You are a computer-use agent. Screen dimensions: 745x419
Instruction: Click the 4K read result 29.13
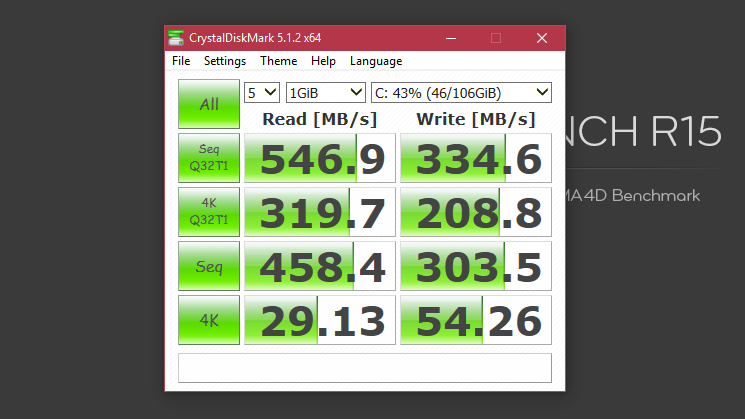320,320
